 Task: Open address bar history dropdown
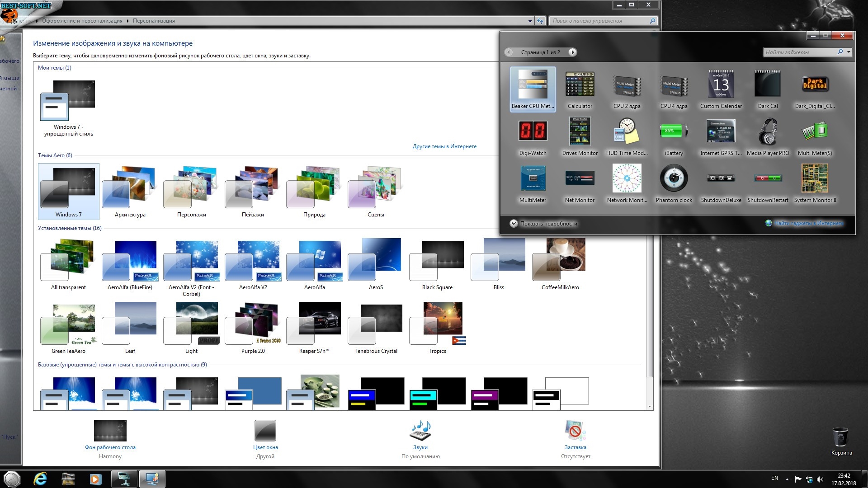tap(530, 21)
